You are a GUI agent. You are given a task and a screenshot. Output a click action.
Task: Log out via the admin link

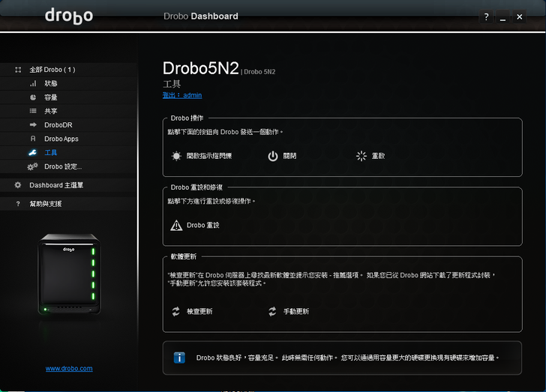pos(182,95)
